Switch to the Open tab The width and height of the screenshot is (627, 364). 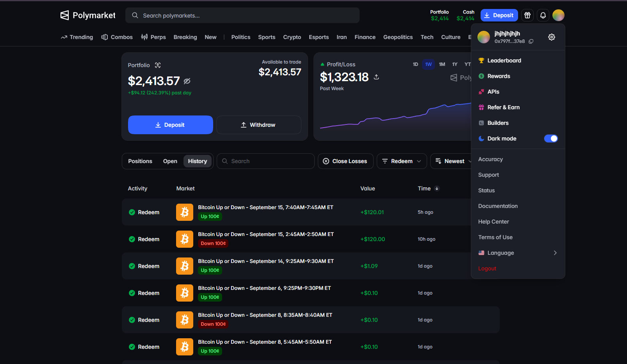click(x=170, y=161)
